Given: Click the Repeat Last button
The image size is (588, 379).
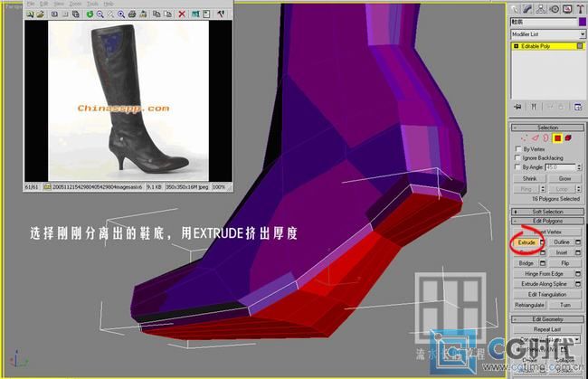Looking at the screenshot, I should click(x=547, y=329).
